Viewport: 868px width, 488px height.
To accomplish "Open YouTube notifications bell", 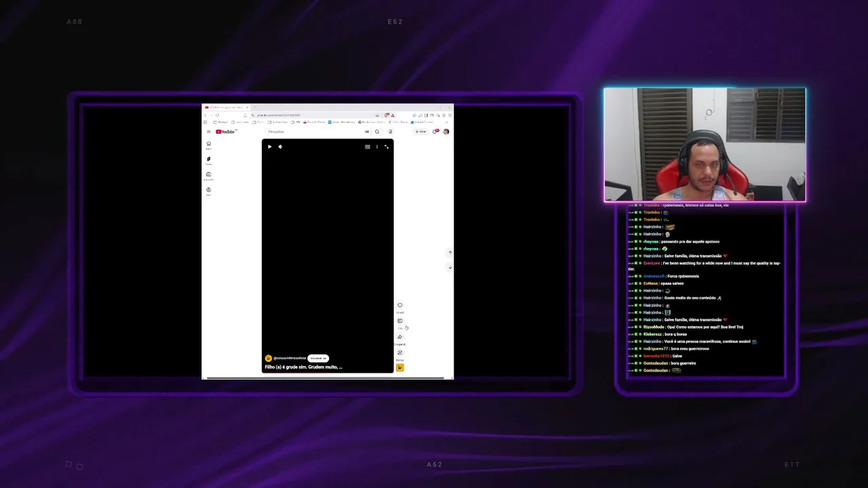I will [435, 131].
